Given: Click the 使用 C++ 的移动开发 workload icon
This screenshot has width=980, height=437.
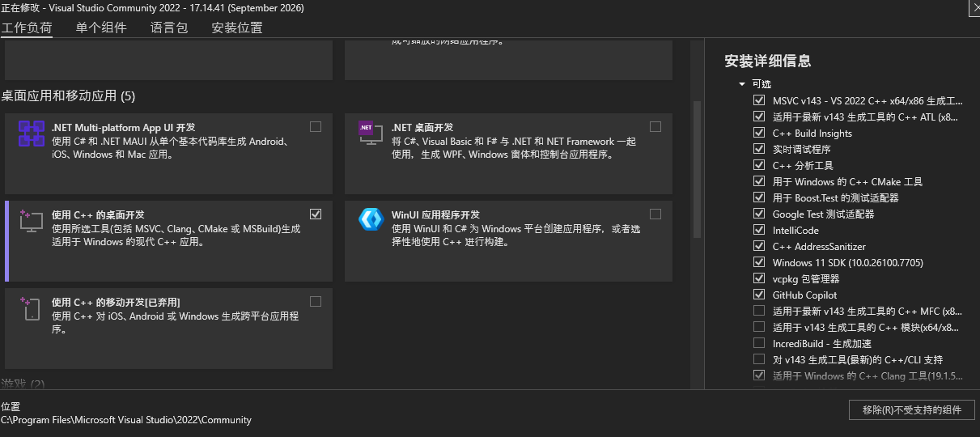Looking at the screenshot, I should [x=32, y=308].
